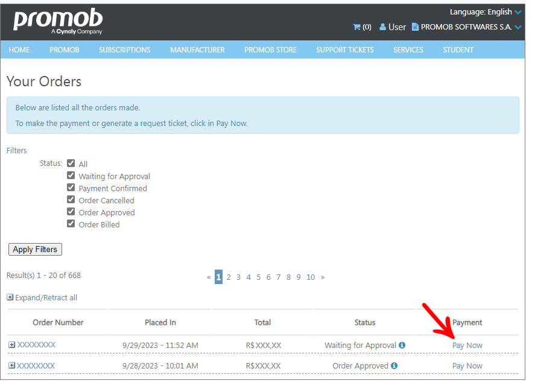535x392 pixels.
Task: Go to results page 4
Action: (x=249, y=277)
